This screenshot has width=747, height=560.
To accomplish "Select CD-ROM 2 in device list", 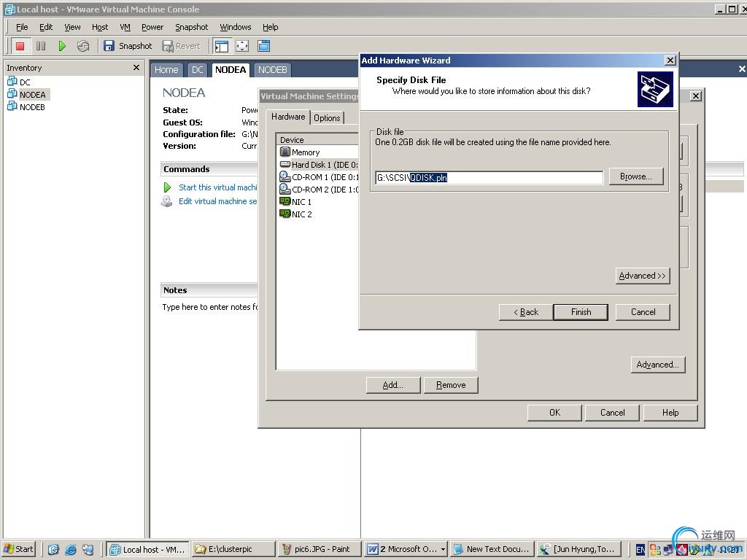I will coord(318,190).
